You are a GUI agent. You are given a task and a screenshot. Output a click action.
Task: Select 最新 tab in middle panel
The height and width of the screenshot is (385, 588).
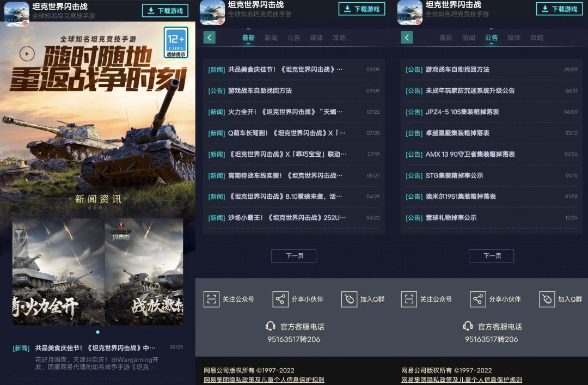(x=248, y=38)
